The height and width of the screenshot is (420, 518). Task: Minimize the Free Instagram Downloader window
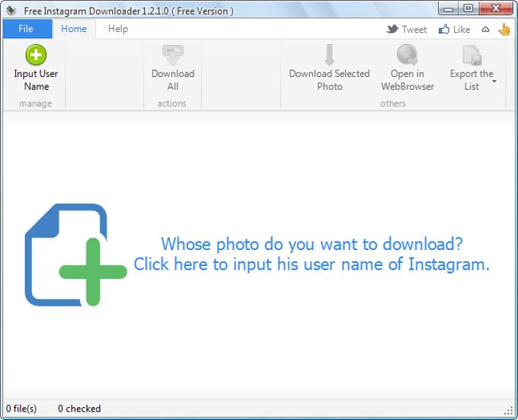point(448,8)
